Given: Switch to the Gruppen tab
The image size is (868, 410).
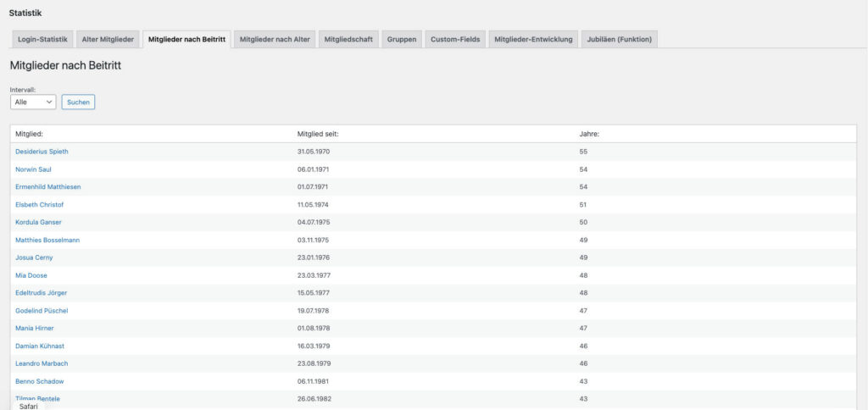Looking at the screenshot, I should (x=402, y=40).
